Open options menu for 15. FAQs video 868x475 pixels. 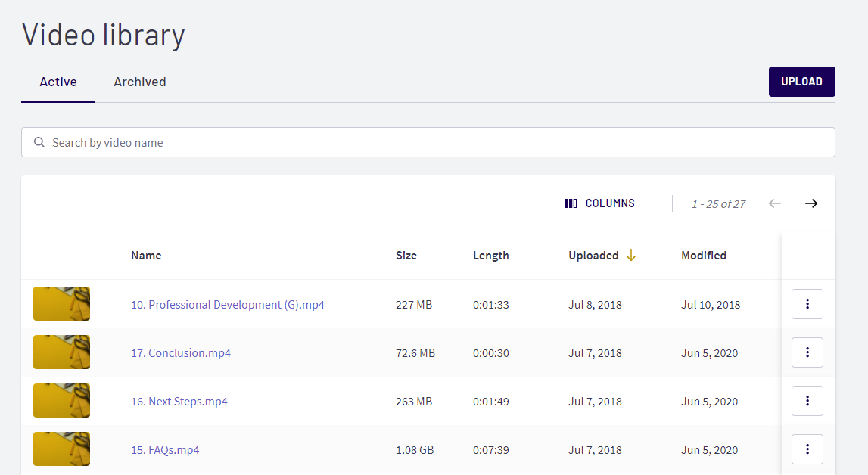pos(807,449)
